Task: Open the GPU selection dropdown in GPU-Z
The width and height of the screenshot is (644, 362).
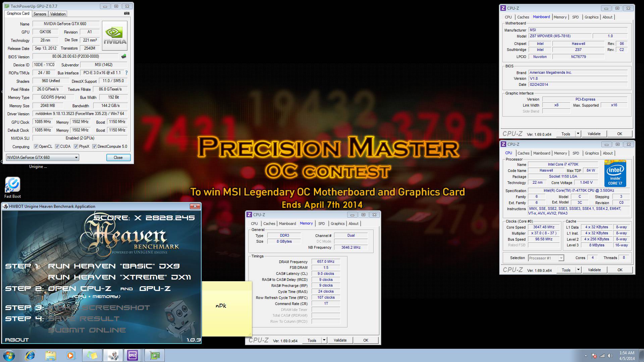Action: (x=42, y=158)
